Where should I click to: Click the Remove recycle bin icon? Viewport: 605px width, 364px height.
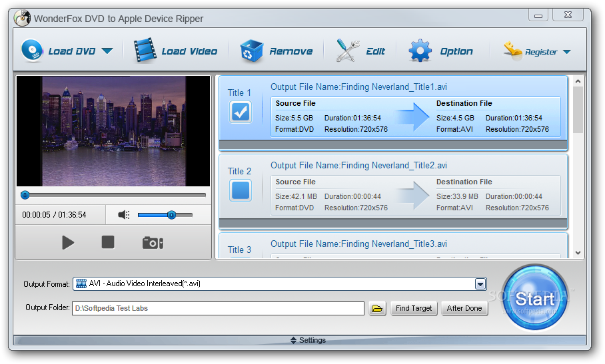click(251, 51)
